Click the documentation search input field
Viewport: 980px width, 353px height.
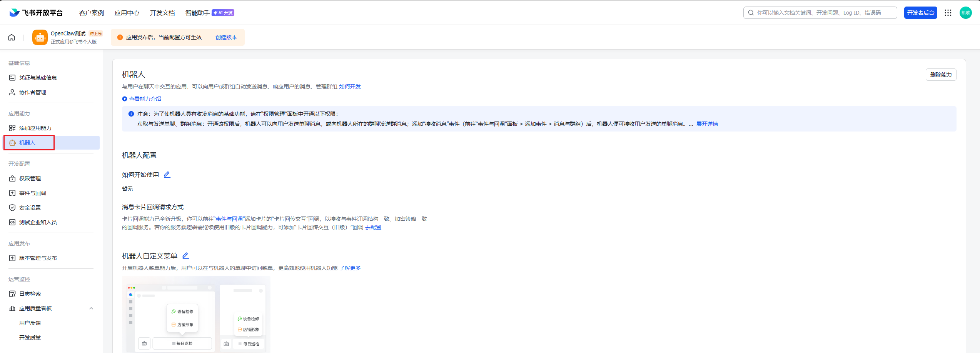pyautogui.click(x=823, y=13)
